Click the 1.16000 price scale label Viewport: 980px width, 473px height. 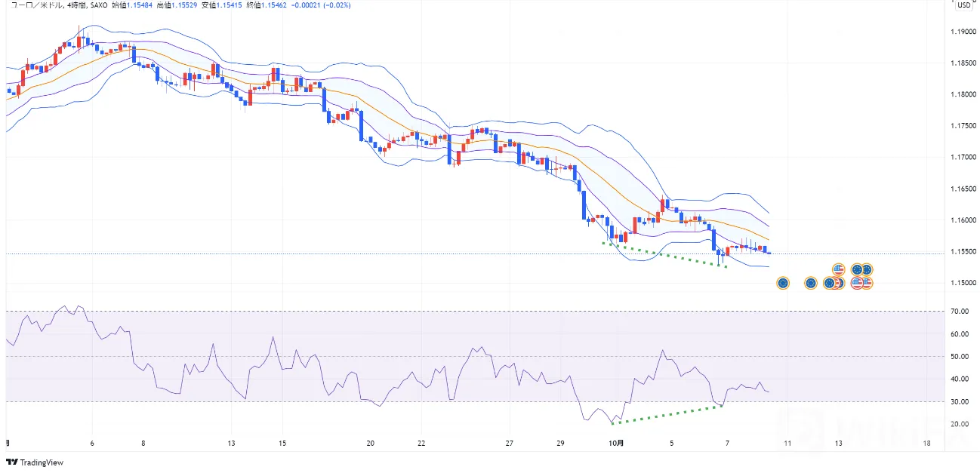click(964, 220)
